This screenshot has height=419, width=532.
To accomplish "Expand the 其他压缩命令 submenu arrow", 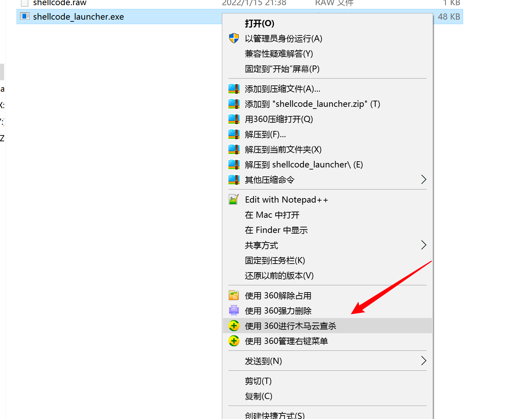I will (x=424, y=180).
